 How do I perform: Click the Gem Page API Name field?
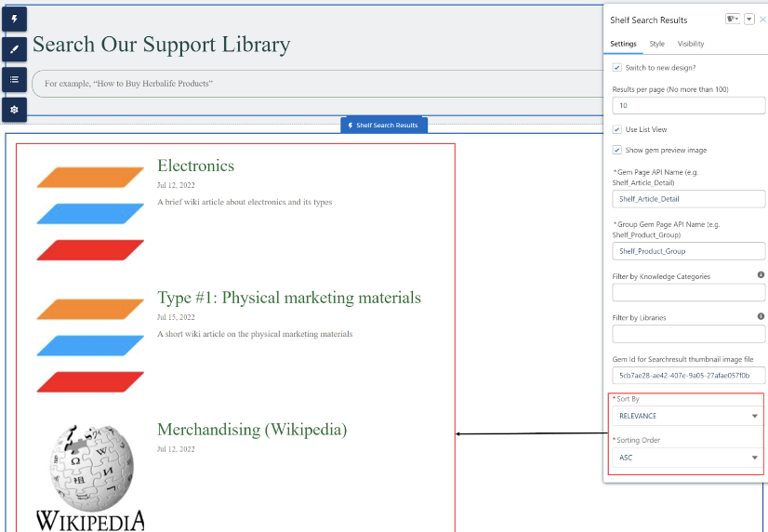pos(688,199)
